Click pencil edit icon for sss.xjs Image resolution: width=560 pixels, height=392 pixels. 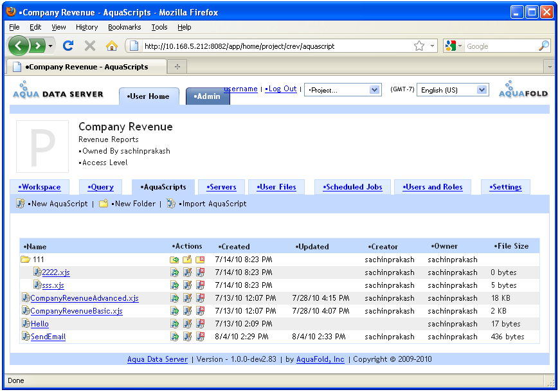click(x=187, y=285)
